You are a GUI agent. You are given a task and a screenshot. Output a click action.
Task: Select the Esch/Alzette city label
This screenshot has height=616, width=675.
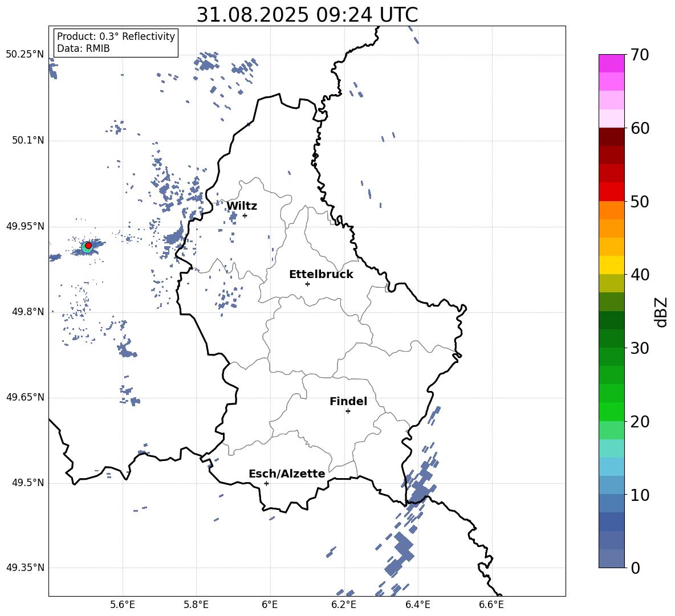(x=287, y=474)
